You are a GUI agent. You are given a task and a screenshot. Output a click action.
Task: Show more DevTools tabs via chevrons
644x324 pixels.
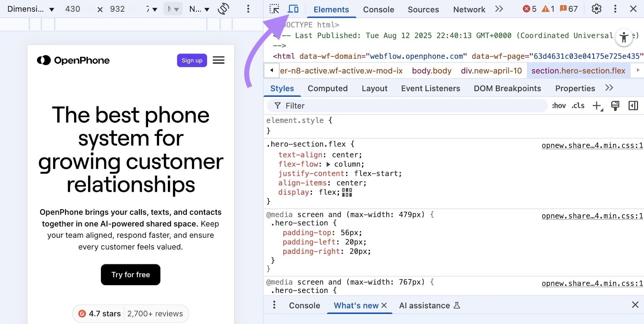(499, 9)
